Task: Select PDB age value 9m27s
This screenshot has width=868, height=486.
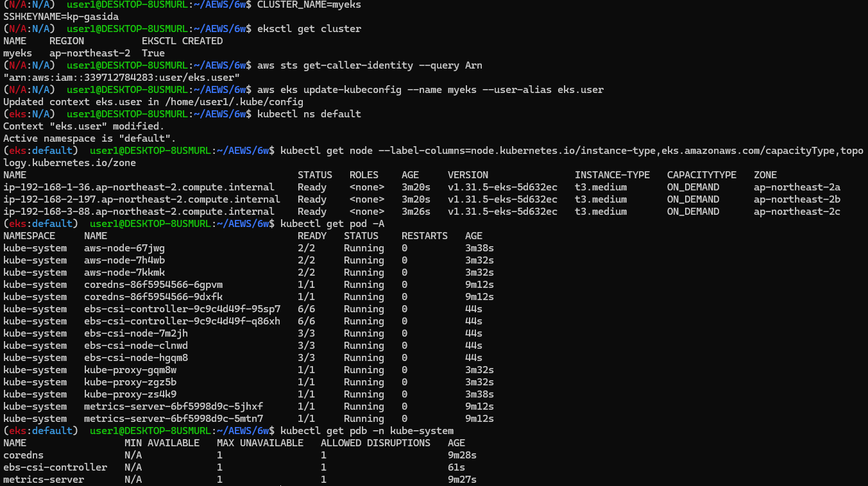Action: (462, 480)
